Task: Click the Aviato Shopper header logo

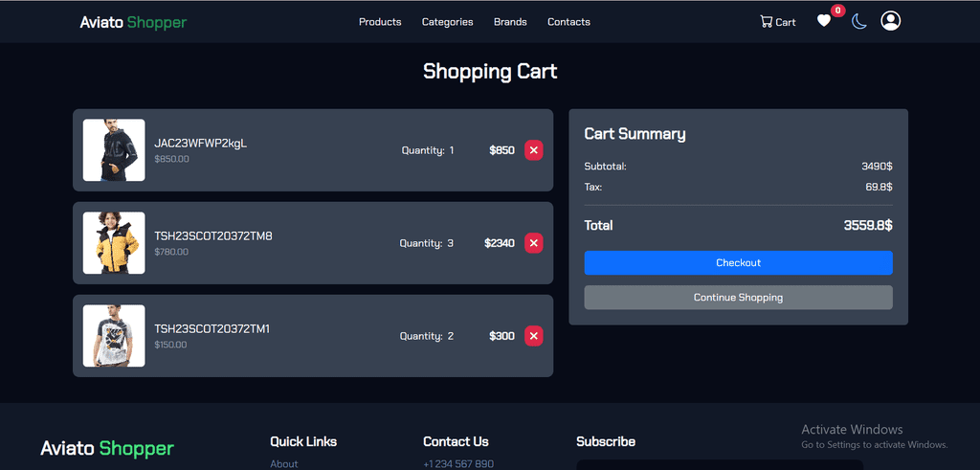Action: pyautogui.click(x=133, y=22)
